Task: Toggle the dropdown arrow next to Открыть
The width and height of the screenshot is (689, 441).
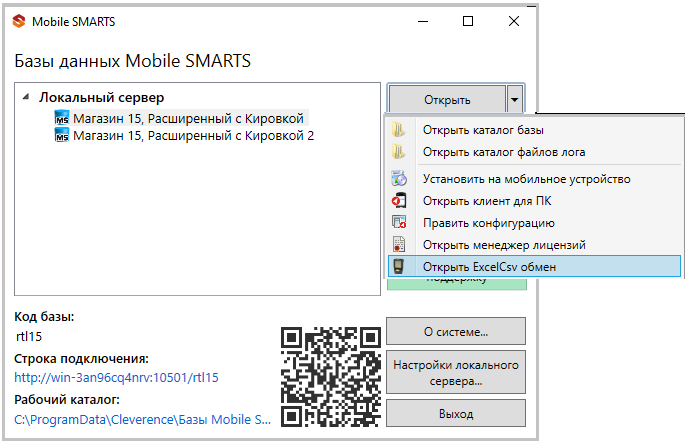Action: pyautogui.click(x=515, y=99)
